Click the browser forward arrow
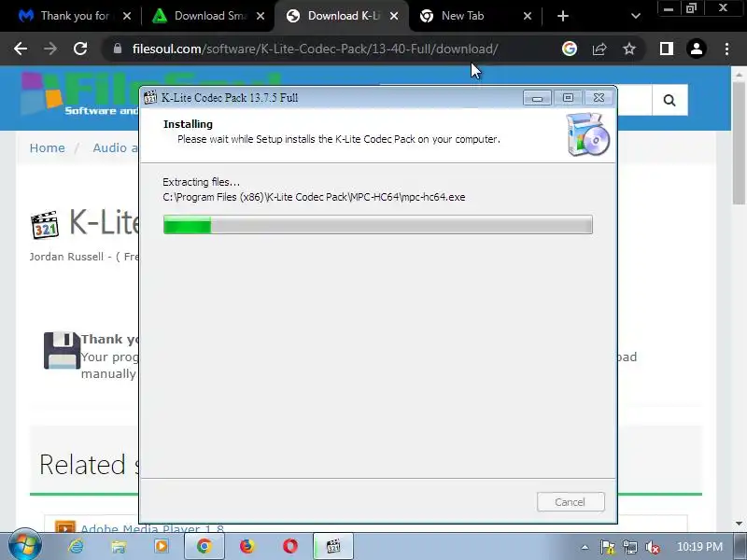Screen dimensions: 747x560 (50, 49)
